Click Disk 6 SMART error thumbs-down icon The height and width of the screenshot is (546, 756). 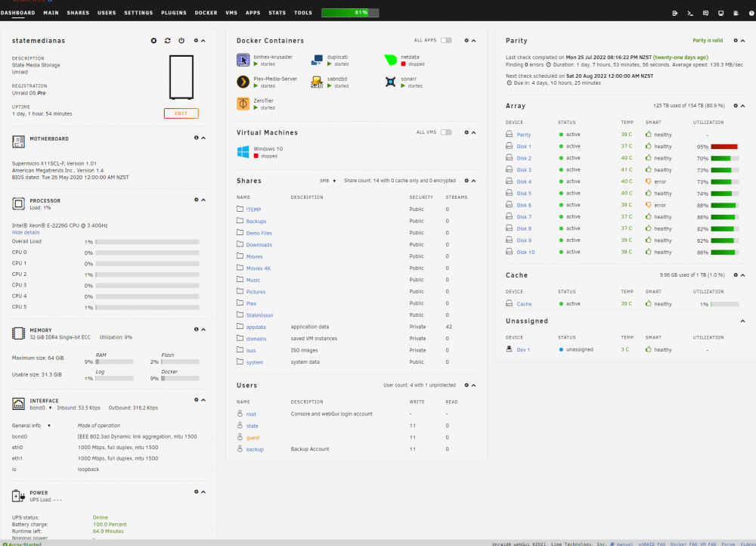649,205
